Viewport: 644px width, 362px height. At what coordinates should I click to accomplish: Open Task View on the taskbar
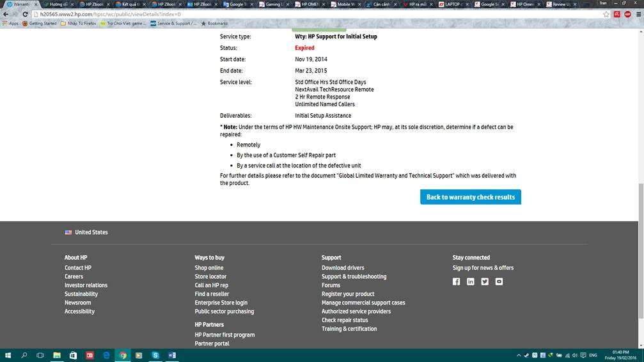(x=40, y=355)
